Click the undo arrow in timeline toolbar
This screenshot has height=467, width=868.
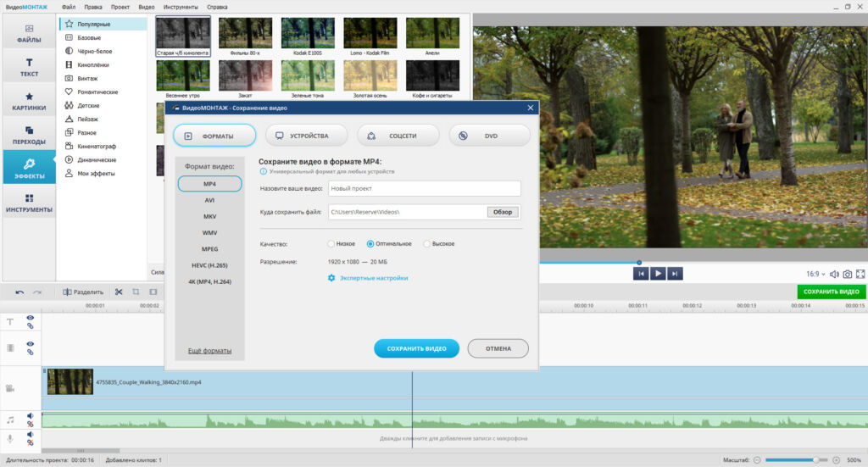tap(19, 292)
